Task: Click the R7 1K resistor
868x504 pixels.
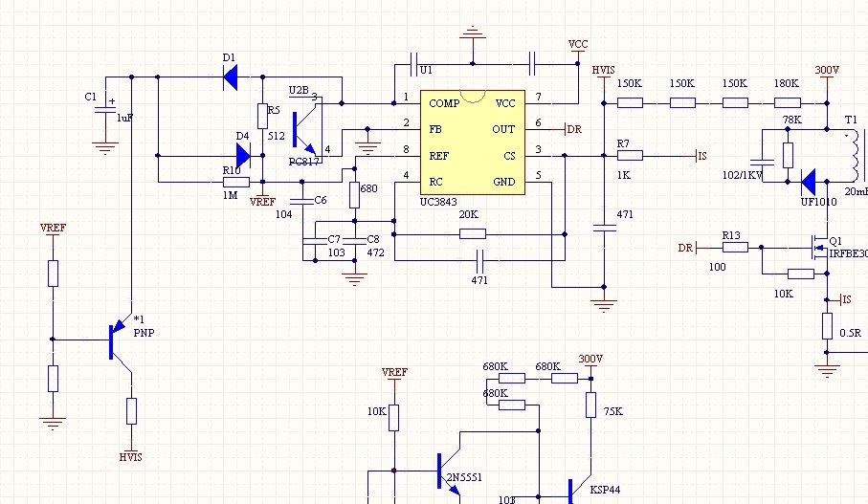Action: [630, 155]
